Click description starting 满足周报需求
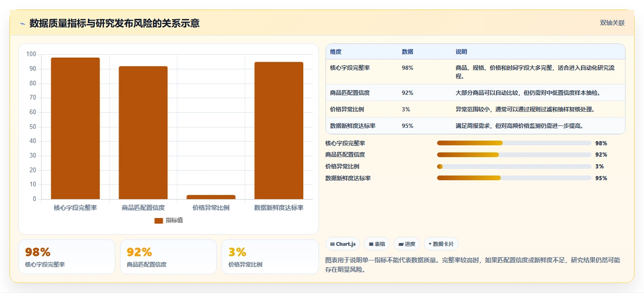Image resolution: width=644 pixels, height=293 pixels. [x=520, y=126]
